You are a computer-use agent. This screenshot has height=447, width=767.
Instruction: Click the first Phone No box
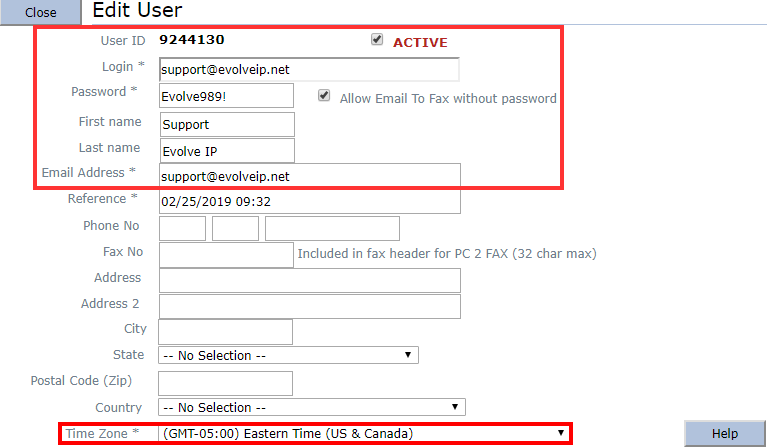tap(182, 228)
